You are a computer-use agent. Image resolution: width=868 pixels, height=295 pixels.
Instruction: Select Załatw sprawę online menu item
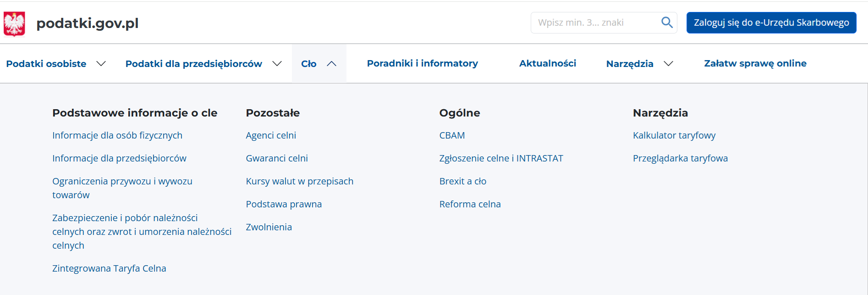[x=755, y=63]
